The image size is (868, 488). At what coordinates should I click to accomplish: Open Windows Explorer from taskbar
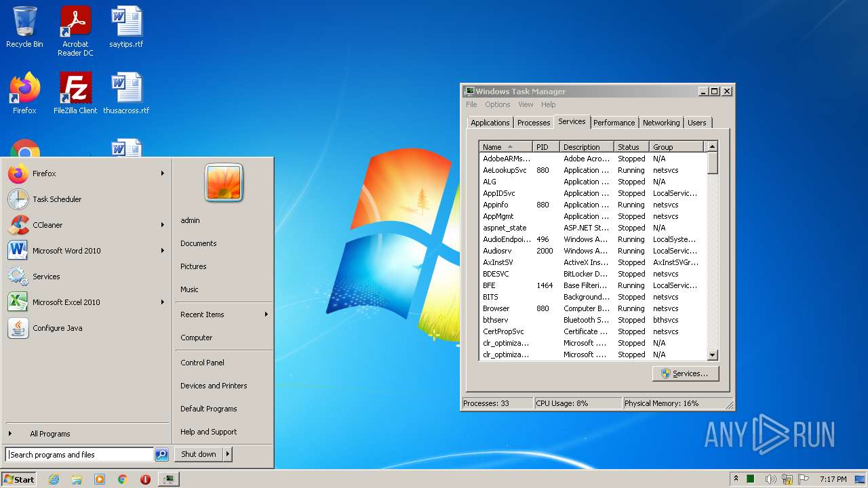coord(77,479)
